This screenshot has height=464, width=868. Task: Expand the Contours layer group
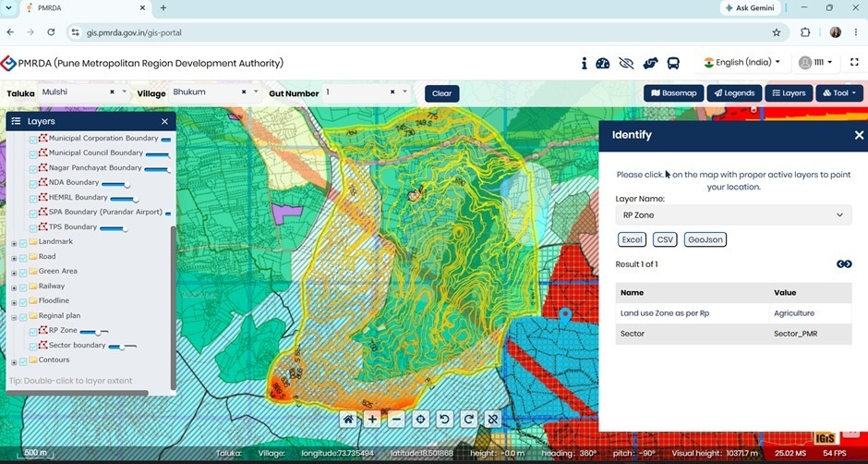coord(14,361)
